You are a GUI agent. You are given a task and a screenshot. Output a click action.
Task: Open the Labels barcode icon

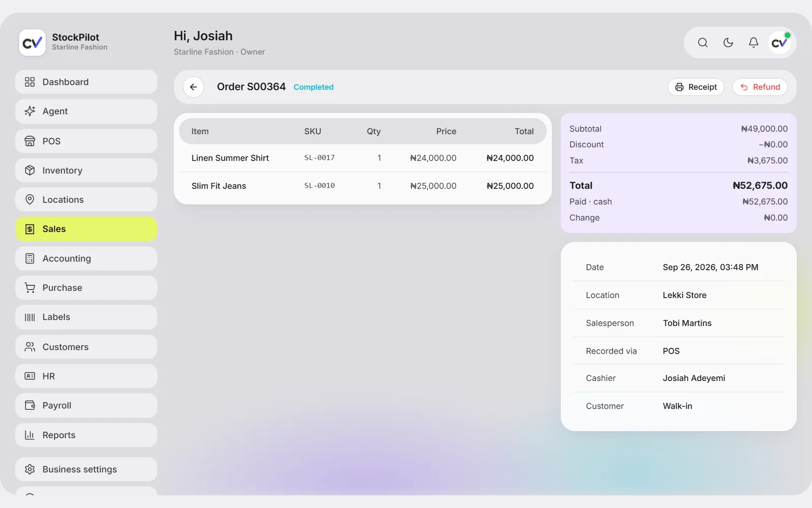pyautogui.click(x=30, y=317)
